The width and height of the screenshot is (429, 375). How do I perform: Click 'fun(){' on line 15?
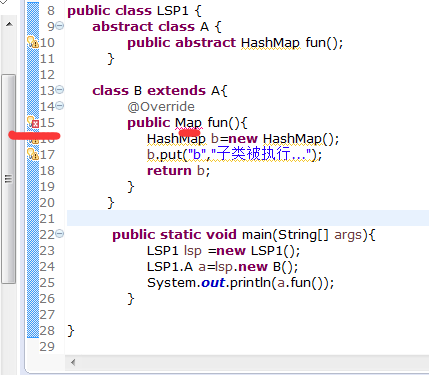pyautogui.click(x=227, y=123)
